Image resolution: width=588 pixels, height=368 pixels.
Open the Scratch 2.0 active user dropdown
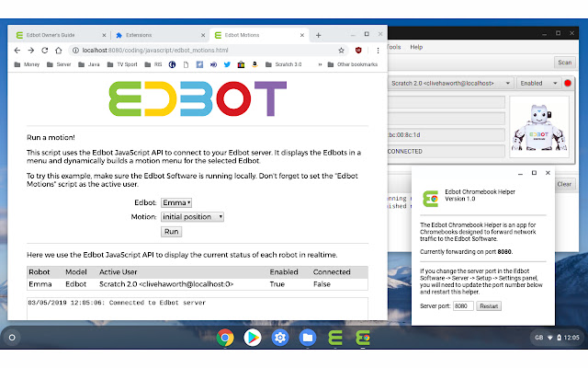tap(450, 84)
